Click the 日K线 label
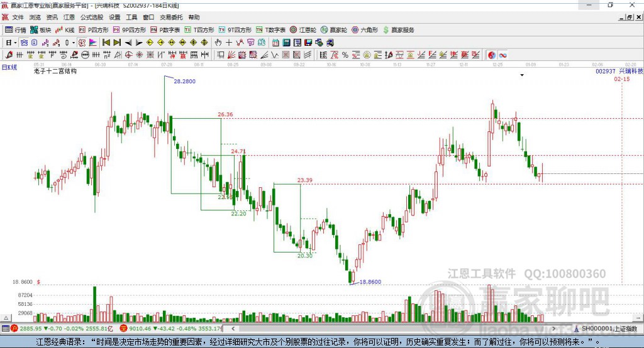 [x=9, y=67]
